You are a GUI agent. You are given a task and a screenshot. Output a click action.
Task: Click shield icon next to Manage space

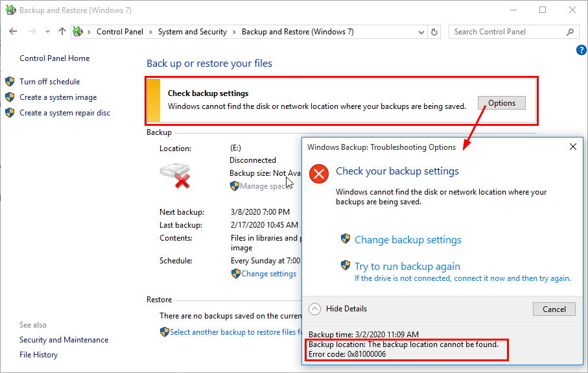(x=235, y=186)
